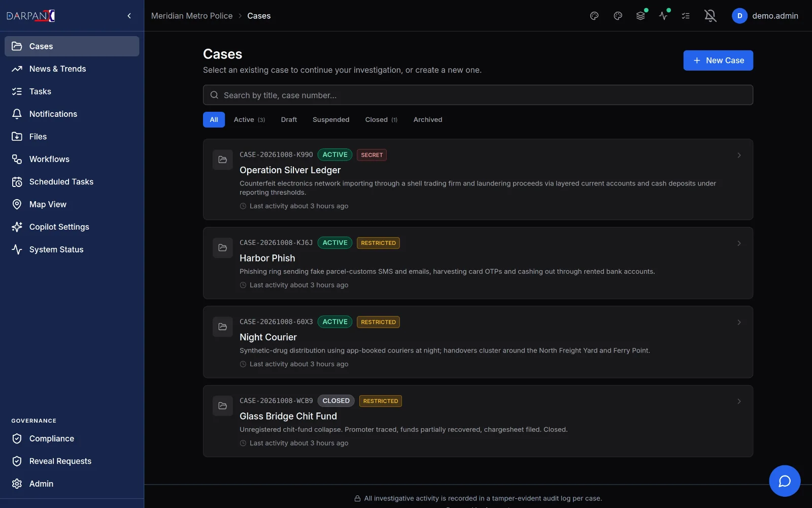Image resolution: width=812 pixels, height=508 pixels.
Task: Open the task checklist icon in the header
Action: point(686,16)
